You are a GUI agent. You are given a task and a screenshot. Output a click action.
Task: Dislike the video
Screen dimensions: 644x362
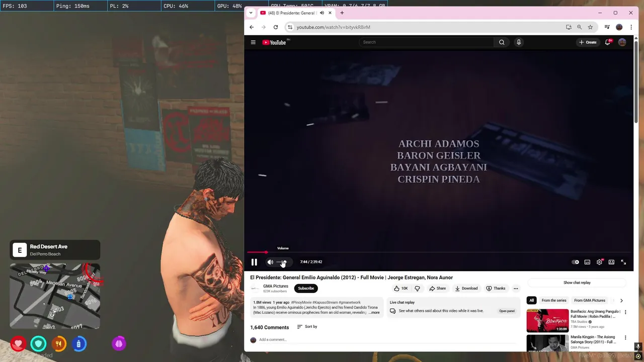pyautogui.click(x=417, y=288)
